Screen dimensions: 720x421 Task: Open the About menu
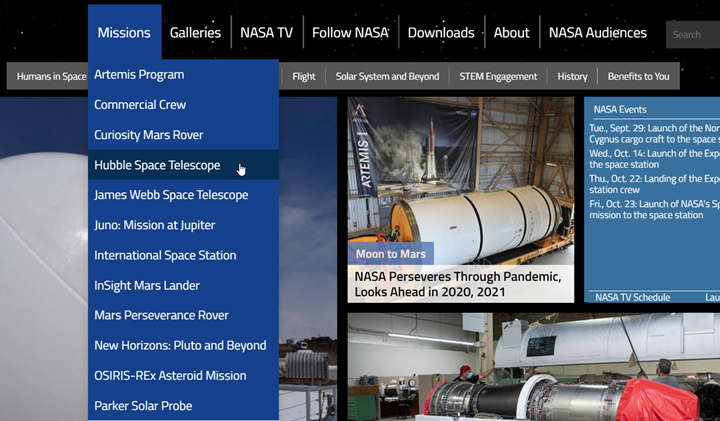[x=512, y=33]
